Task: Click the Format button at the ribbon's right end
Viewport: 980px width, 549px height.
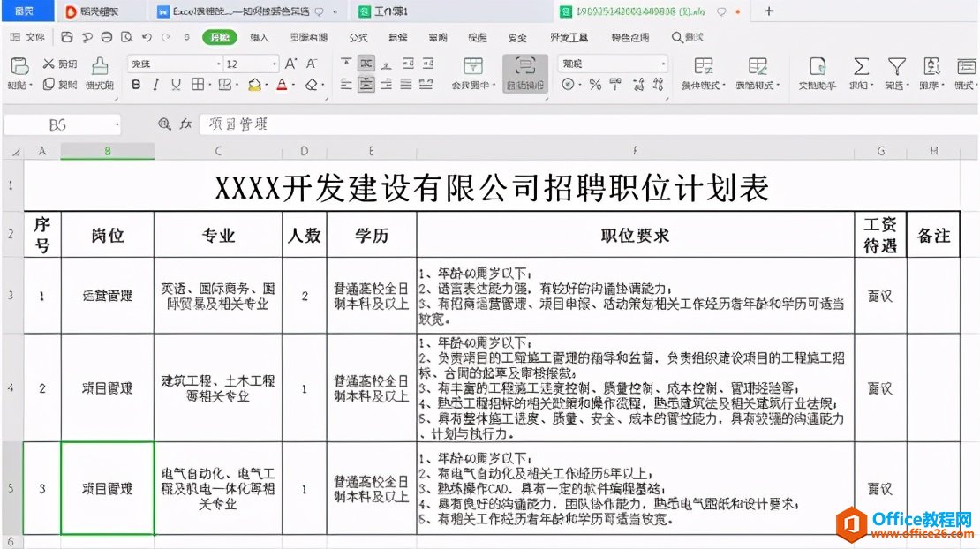Action: [x=966, y=72]
